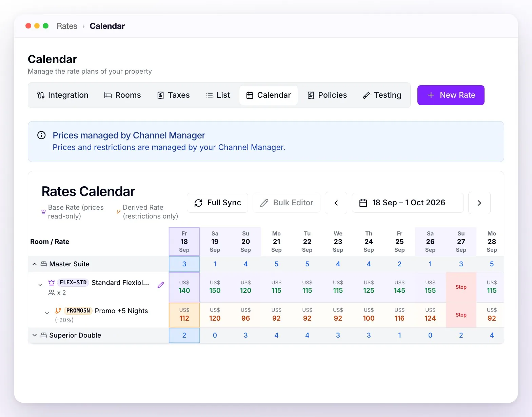
Task: Go to the previous date range
Action: (336, 203)
